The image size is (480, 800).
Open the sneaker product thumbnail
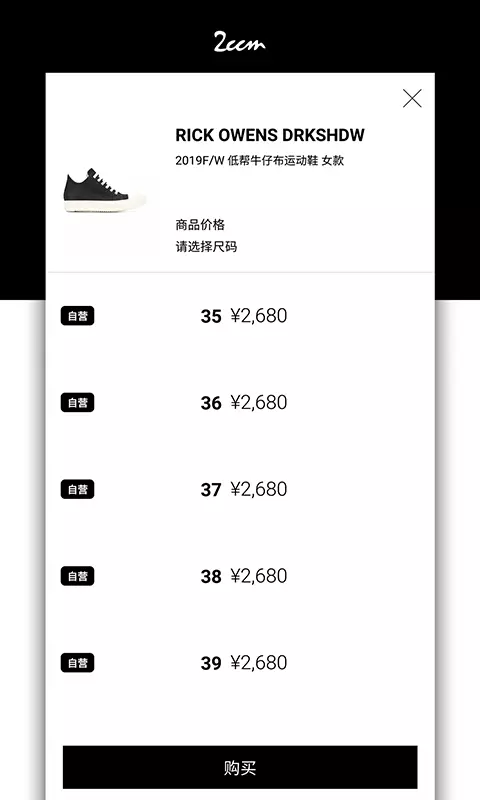point(105,190)
